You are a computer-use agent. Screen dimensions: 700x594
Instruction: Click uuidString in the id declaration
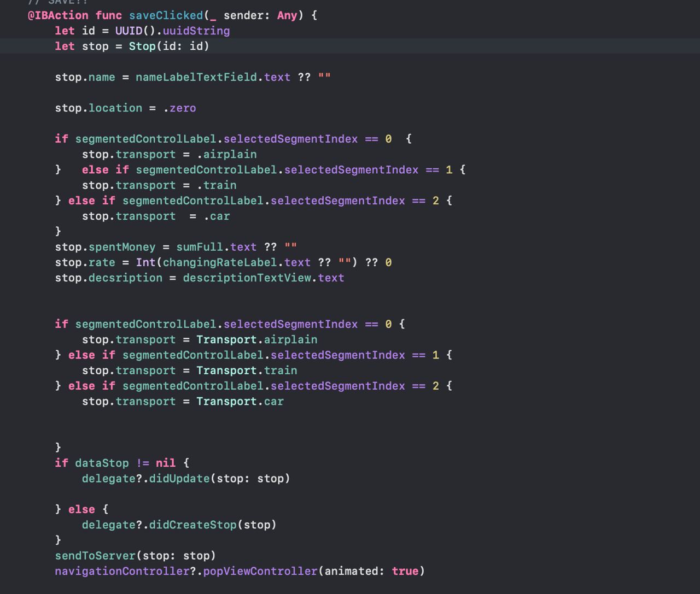coord(196,31)
